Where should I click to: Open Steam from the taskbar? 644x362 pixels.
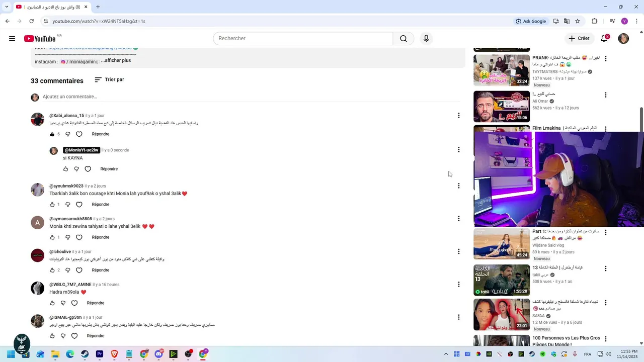pyautogui.click(x=85, y=354)
